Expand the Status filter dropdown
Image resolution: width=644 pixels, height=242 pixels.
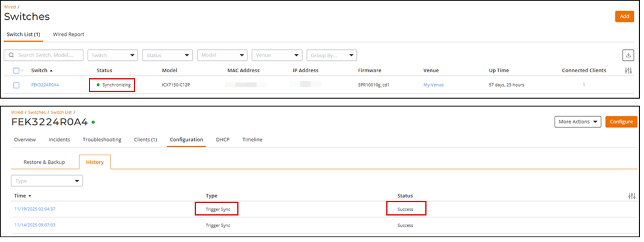pyautogui.click(x=168, y=55)
